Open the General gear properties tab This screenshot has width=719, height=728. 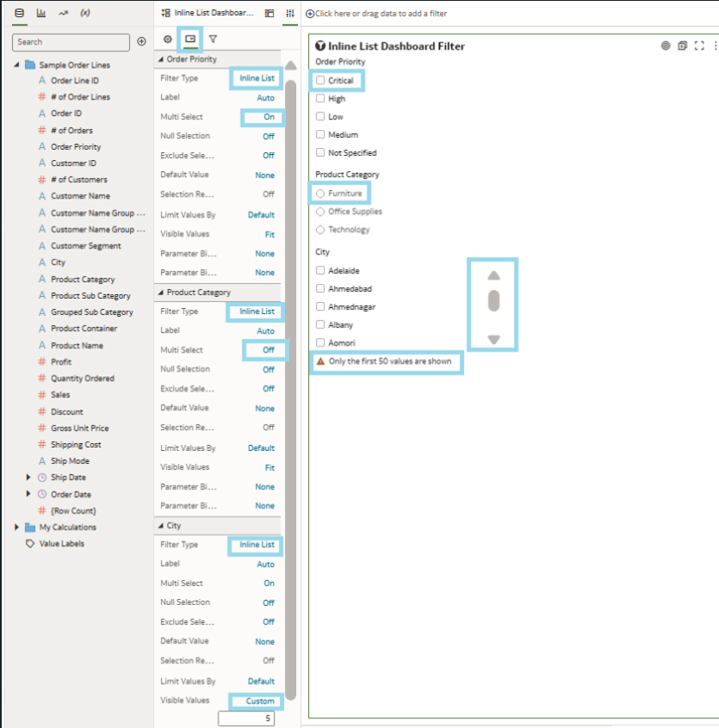(x=168, y=39)
